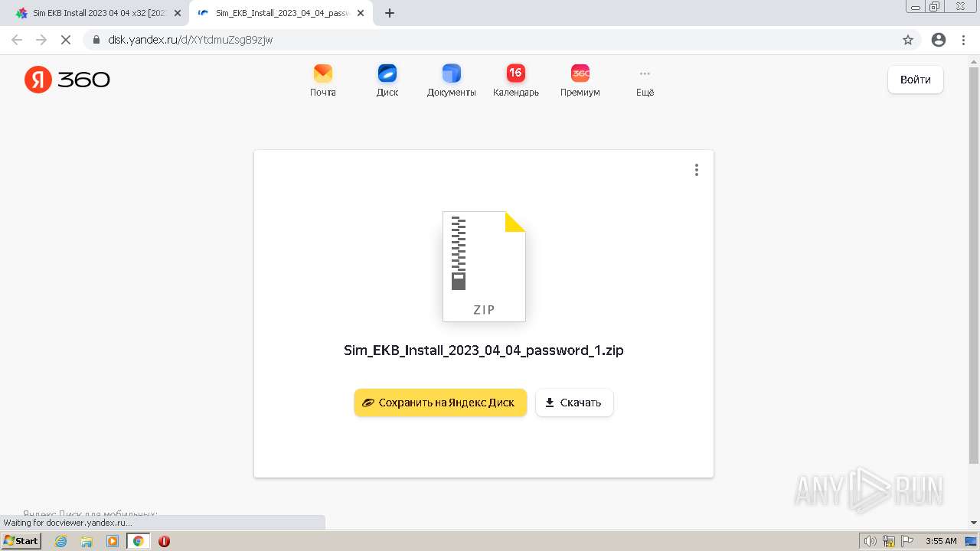The image size is (980, 551).
Task: Open the Документы service icon
Action: pyautogui.click(x=452, y=80)
